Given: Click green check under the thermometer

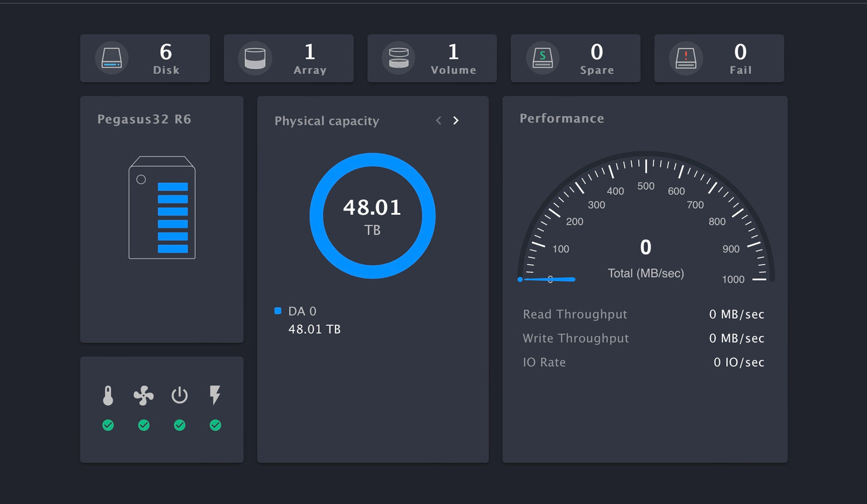Looking at the screenshot, I should [x=108, y=425].
